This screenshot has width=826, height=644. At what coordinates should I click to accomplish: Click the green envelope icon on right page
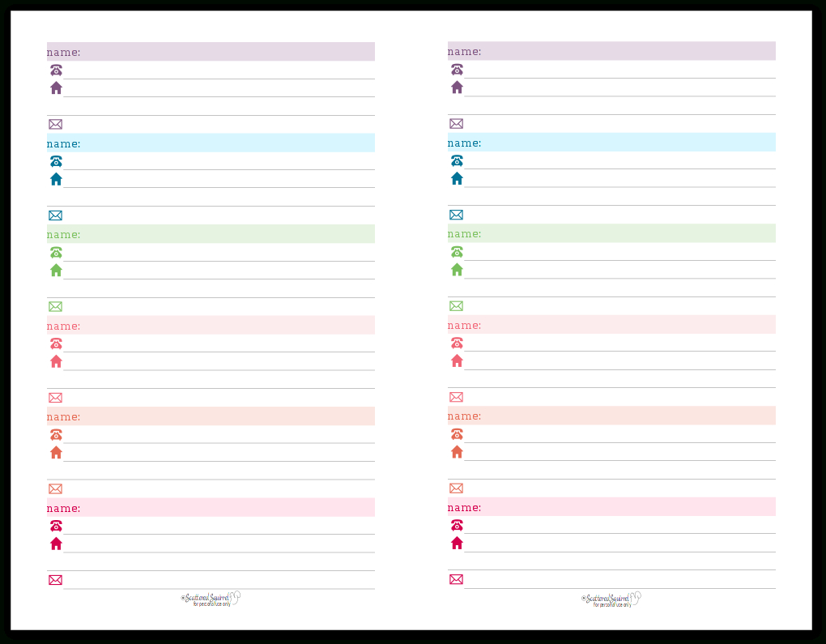456,306
